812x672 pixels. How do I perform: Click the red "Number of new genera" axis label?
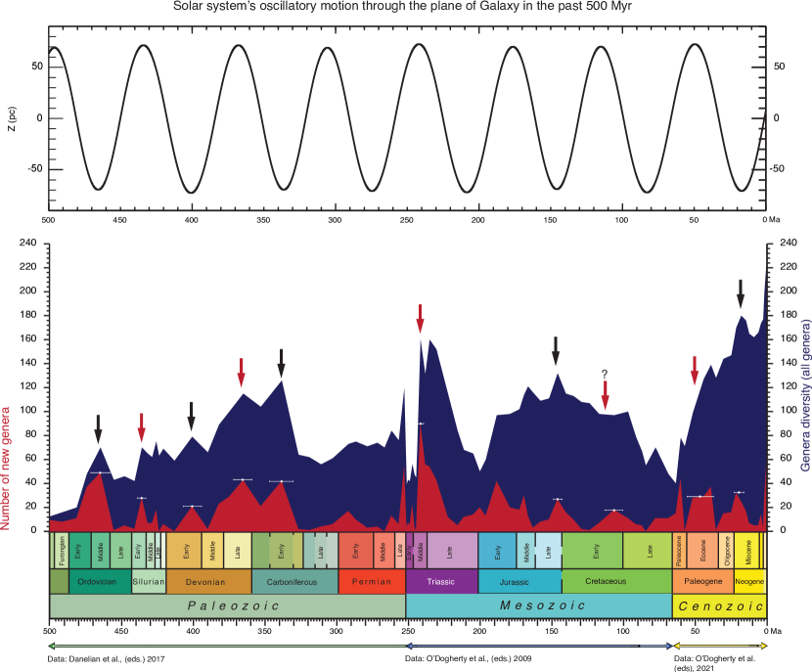pos(6,469)
